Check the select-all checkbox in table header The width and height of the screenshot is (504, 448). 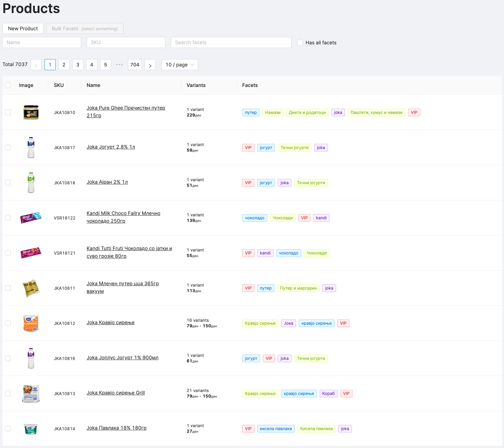click(x=8, y=85)
